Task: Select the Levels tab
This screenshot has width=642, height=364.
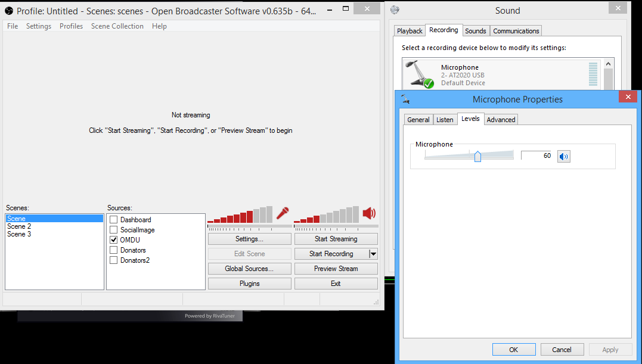Action: pos(470,119)
